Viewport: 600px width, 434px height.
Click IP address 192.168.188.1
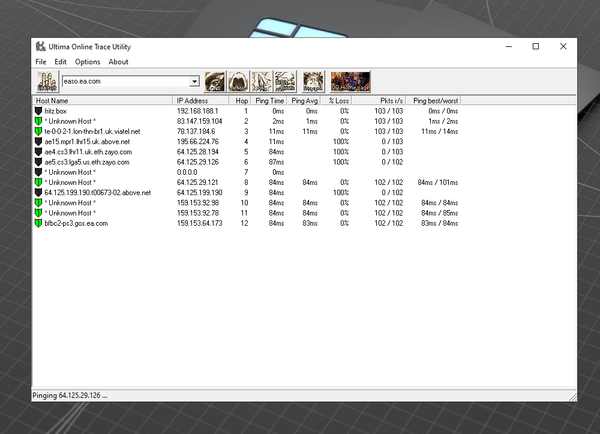(197, 111)
